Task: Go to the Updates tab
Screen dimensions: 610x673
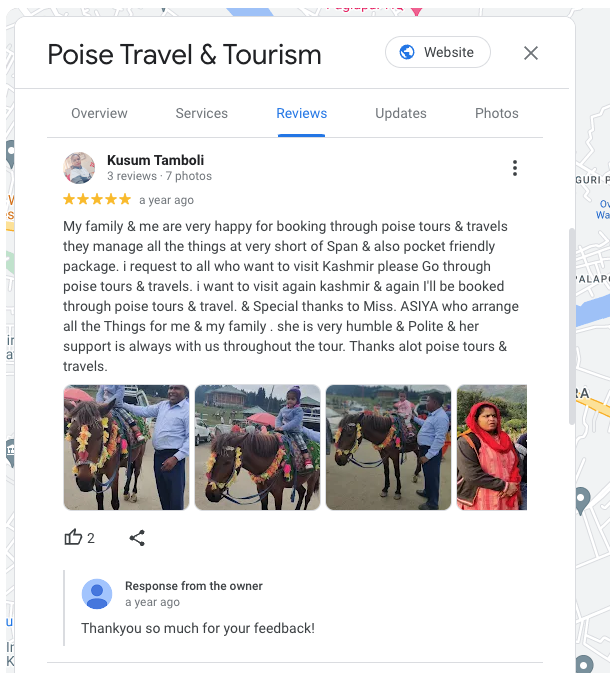Action: coord(401,113)
